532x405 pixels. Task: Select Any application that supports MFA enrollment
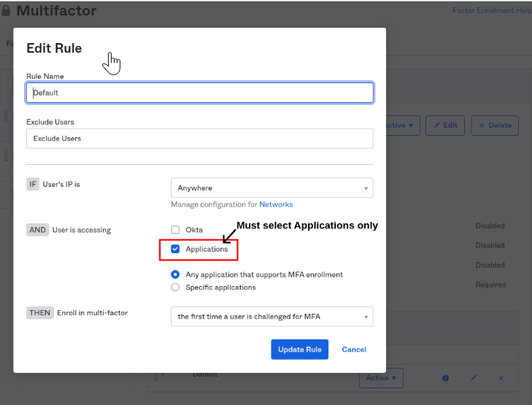click(175, 275)
